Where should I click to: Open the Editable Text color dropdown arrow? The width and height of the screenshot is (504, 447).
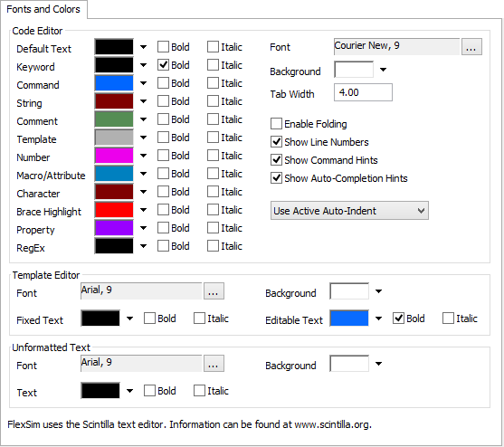[378, 319]
